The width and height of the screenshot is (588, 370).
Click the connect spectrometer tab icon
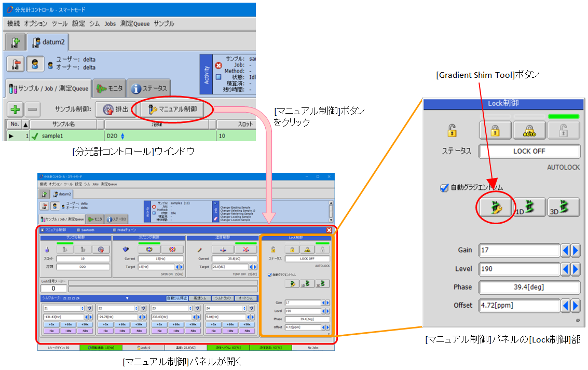click(16, 42)
